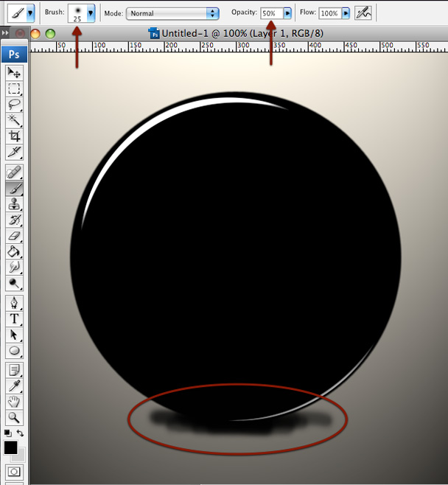448x485 pixels.
Task: Click the Untitled-1 document title
Action: (x=242, y=33)
